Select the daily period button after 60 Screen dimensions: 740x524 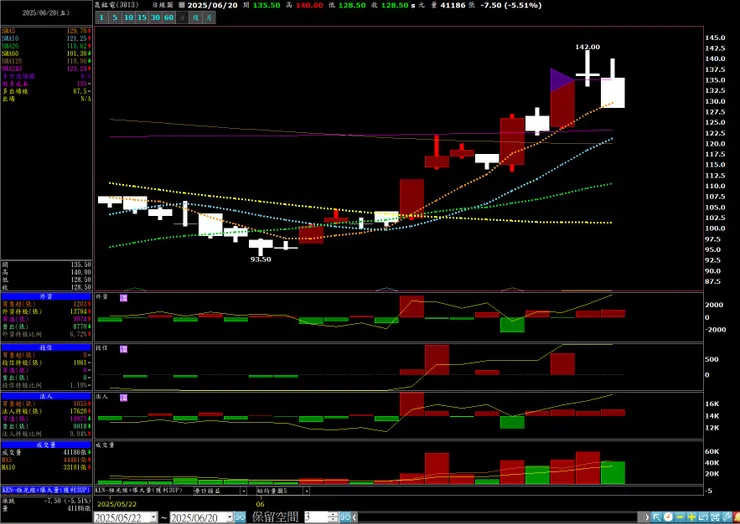(182, 18)
